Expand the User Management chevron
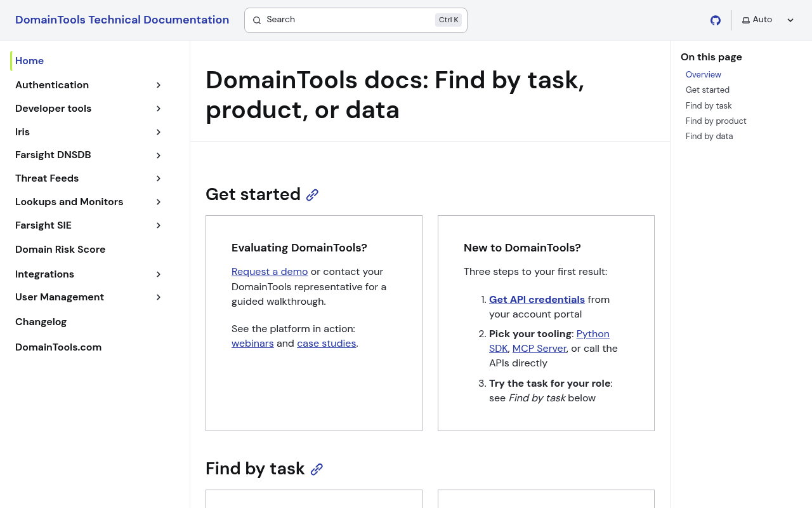 click(159, 297)
